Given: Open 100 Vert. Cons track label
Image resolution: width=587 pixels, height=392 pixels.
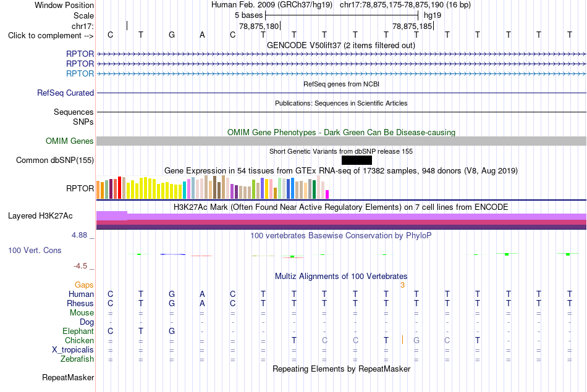Looking at the screenshot, I should (35, 250).
